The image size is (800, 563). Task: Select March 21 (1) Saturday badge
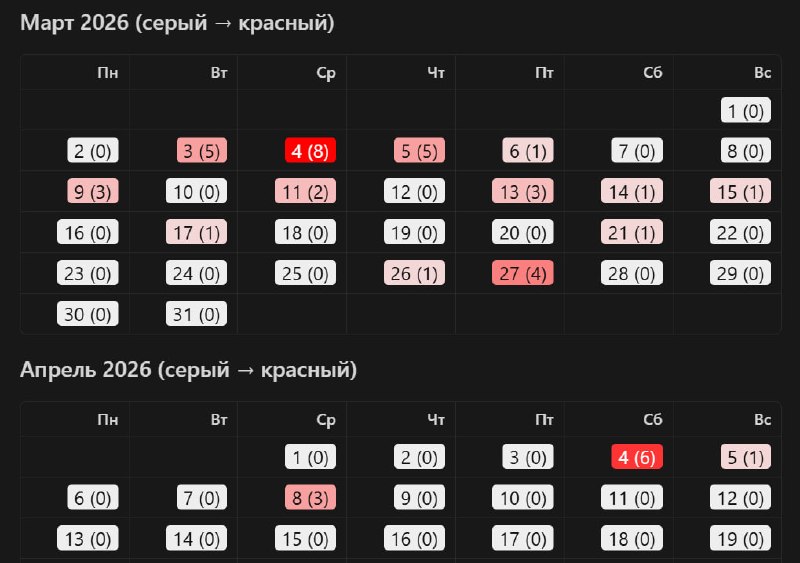[632, 232]
